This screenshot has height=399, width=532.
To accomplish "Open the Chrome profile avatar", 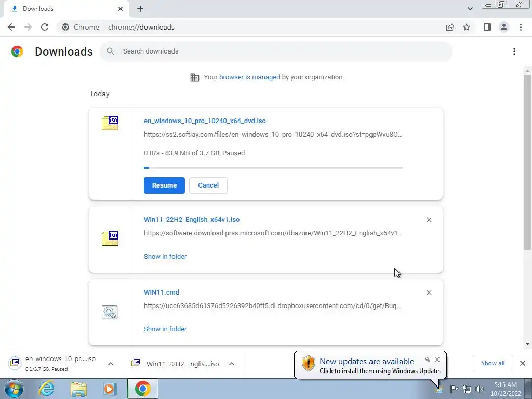I will click(504, 27).
